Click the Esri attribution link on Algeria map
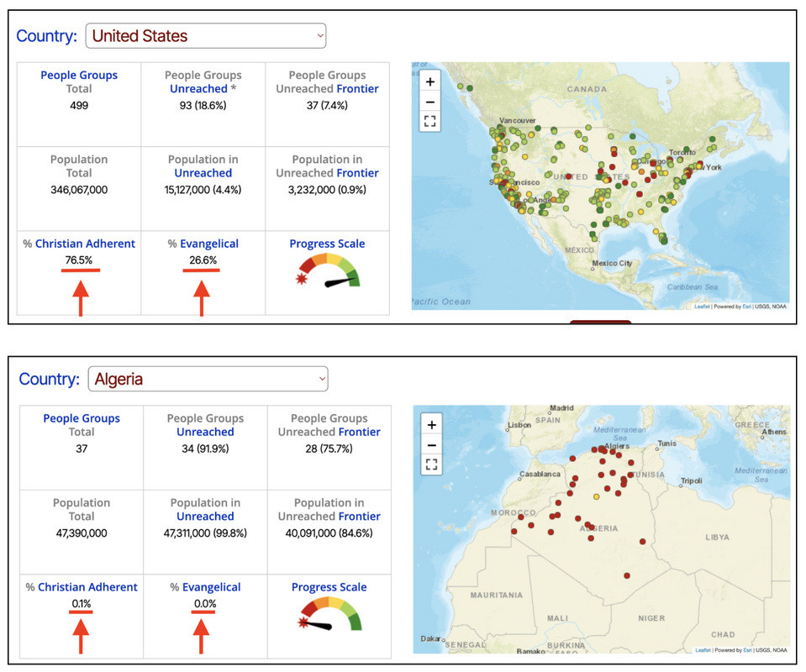Screen dimensions: 806x672 747,650
